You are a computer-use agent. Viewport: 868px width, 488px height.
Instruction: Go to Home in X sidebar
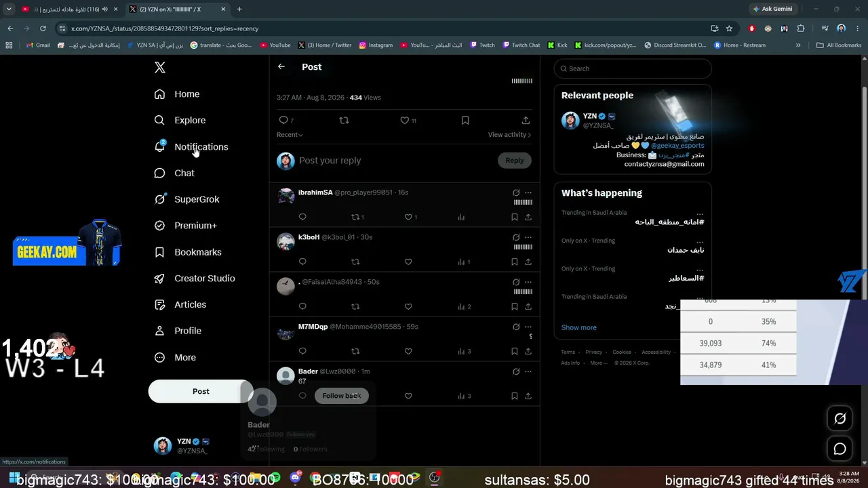click(x=177, y=94)
